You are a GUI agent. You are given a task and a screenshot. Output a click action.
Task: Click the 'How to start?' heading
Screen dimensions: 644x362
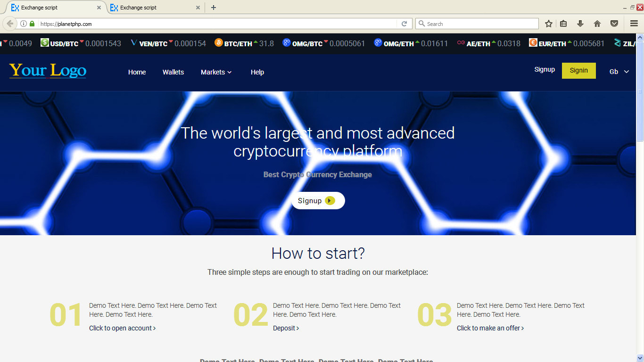(x=318, y=253)
